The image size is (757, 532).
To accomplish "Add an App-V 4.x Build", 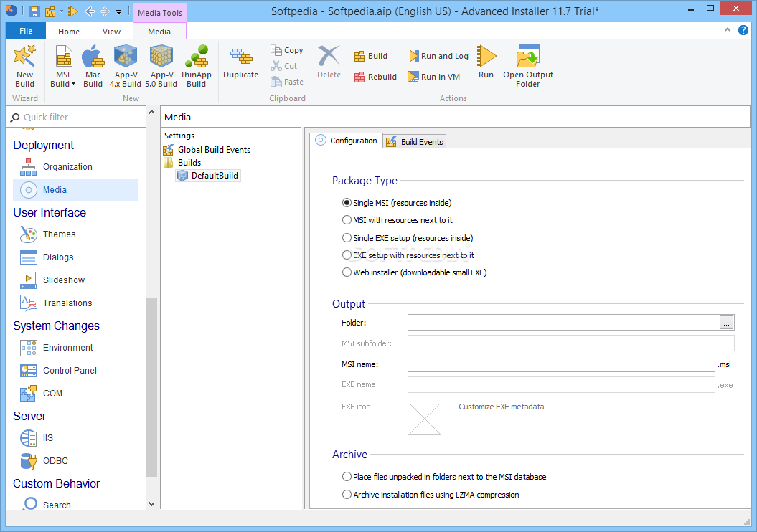I will 126,67.
